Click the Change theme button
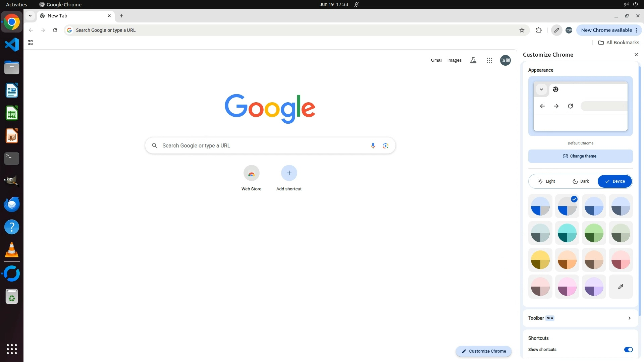Image resolution: width=644 pixels, height=362 pixels. 580,156
